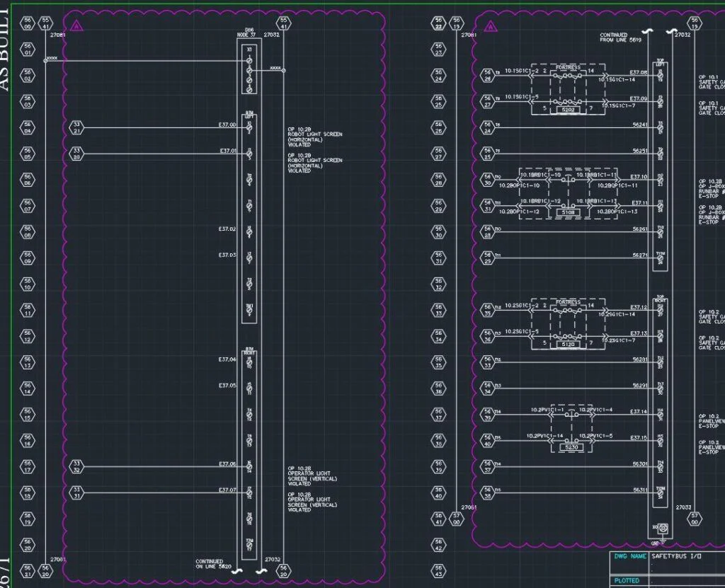Image resolution: width=725 pixels, height=588 pixels.
Task: Select the component label box 5202
Action: (568, 110)
